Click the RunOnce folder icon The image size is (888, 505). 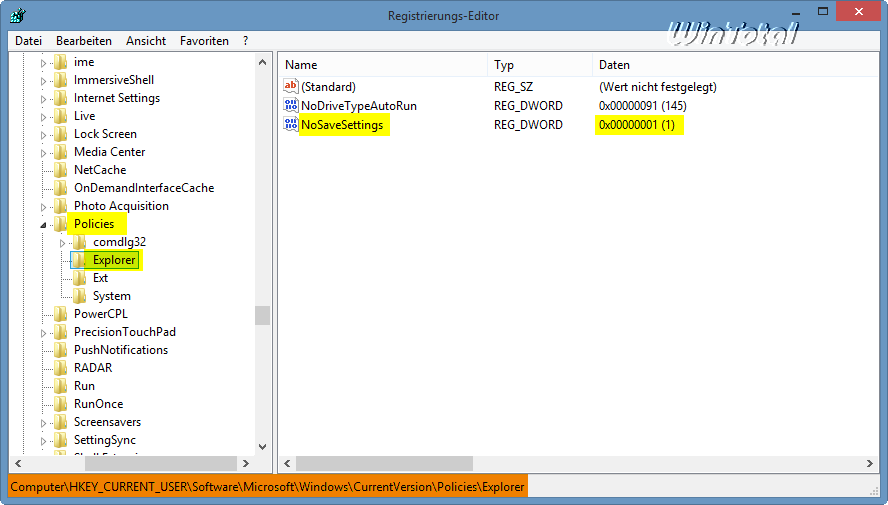click(61, 404)
